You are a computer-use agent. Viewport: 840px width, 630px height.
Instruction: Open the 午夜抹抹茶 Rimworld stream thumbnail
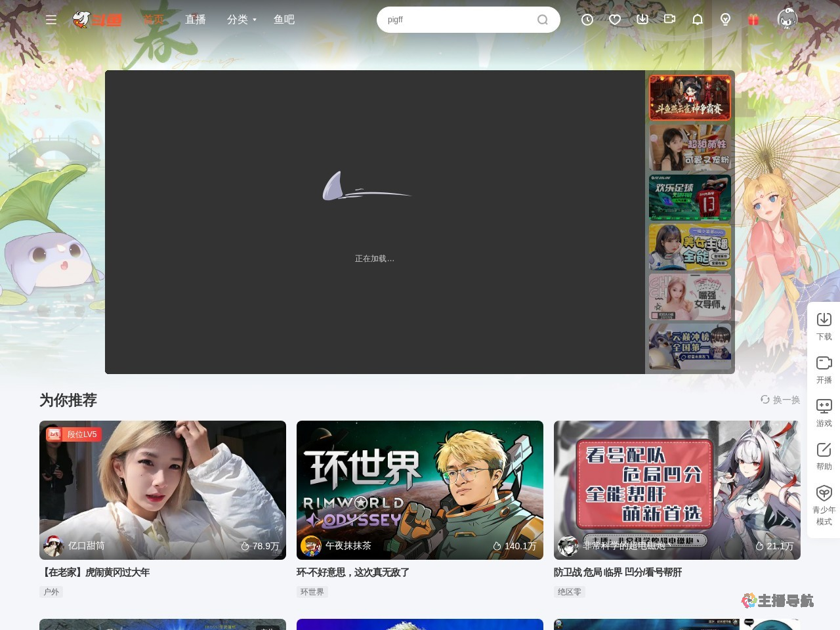[420, 490]
